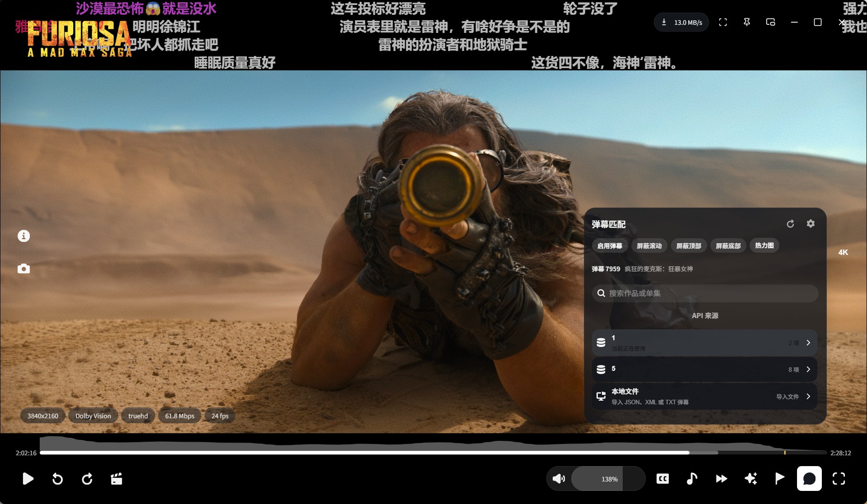Screen dimensions: 867x504
Task: Click the top bar fullscreen brackets icon
Action: click(x=723, y=22)
